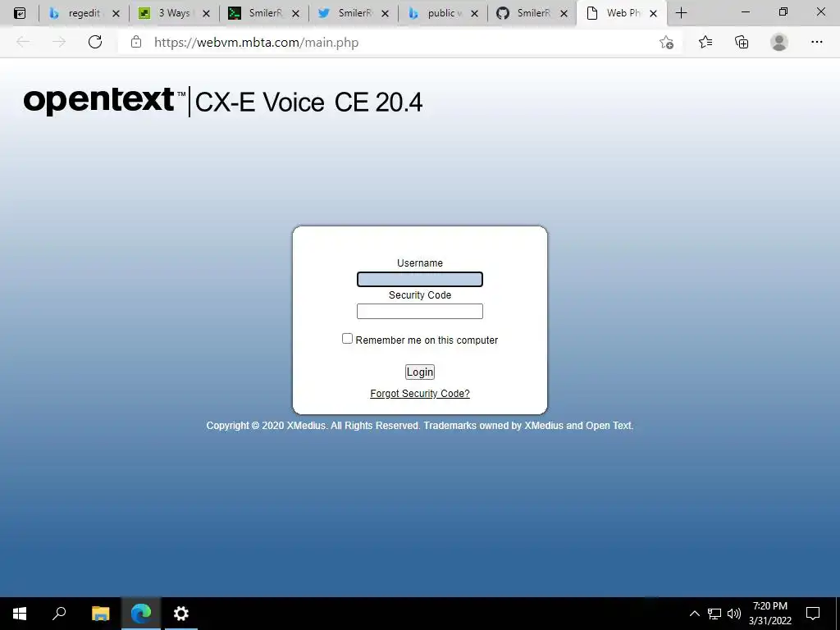The image size is (840, 630).
Task: Open the Settings gear on the taskbar
Action: point(181,614)
